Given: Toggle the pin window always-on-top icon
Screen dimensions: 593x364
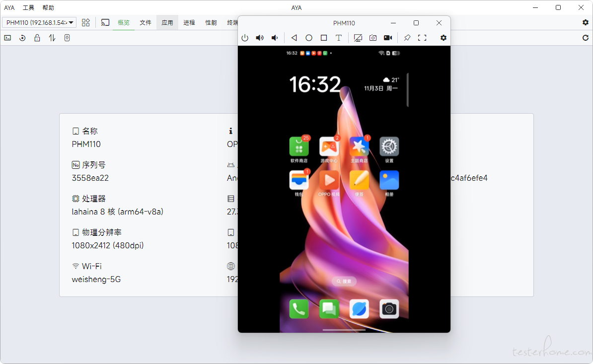Looking at the screenshot, I should pyautogui.click(x=407, y=38).
